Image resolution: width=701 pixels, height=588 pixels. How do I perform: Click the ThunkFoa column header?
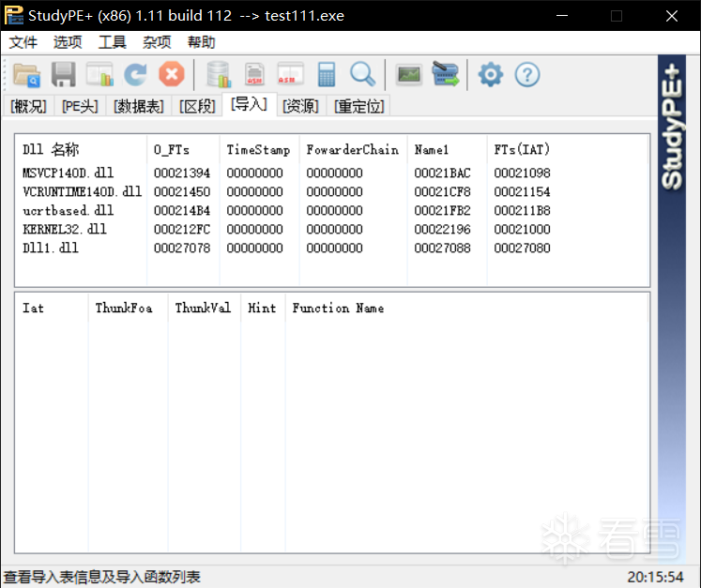128,309
